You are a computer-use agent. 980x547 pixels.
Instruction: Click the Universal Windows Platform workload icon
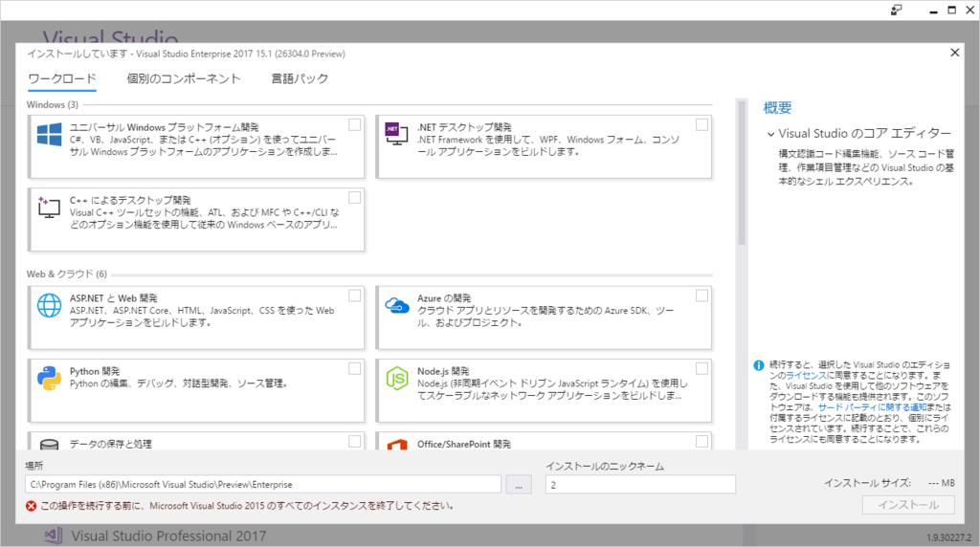pyautogui.click(x=50, y=134)
